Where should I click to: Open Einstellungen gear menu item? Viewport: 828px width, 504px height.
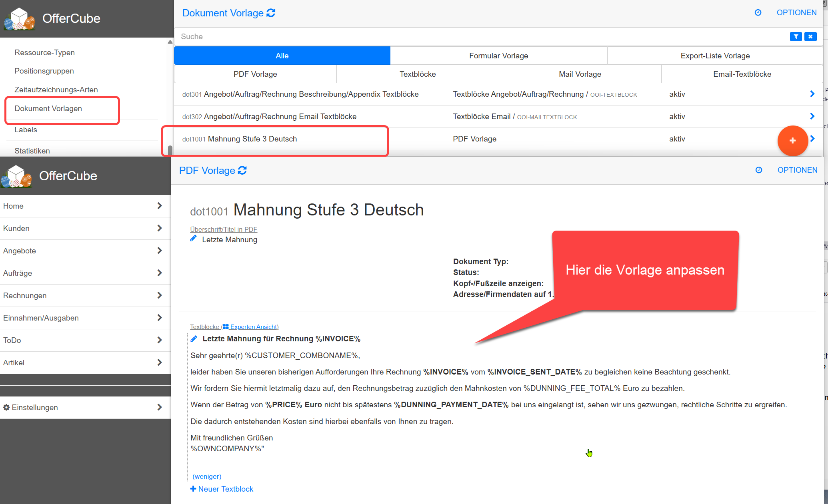pyautogui.click(x=85, y=407)
